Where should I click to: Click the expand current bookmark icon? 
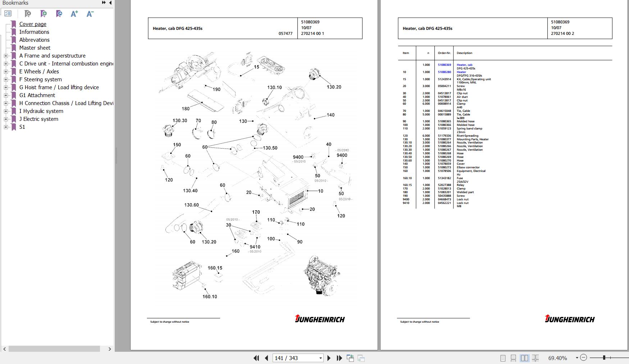[59, 14]
